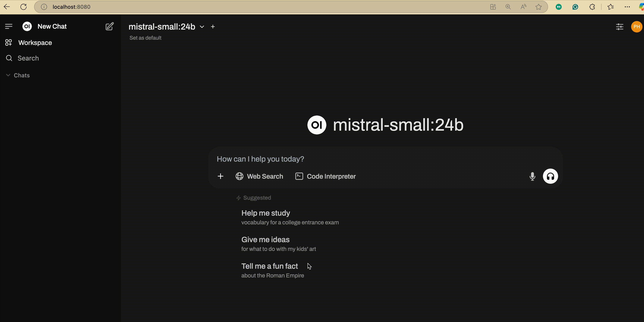Toggle the sidebar with the hamburger icon
This screenshot has width=644, height=322.
pyautogui.click(x=9, y=26)
